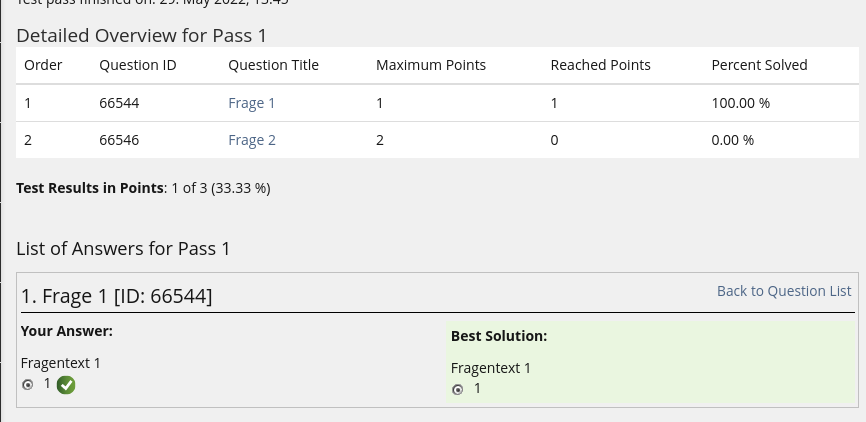Image resolution: width=866 pixels, height=422 pixels.
Task: Click the question ID 66546 cell
Action: click(120, 140)
